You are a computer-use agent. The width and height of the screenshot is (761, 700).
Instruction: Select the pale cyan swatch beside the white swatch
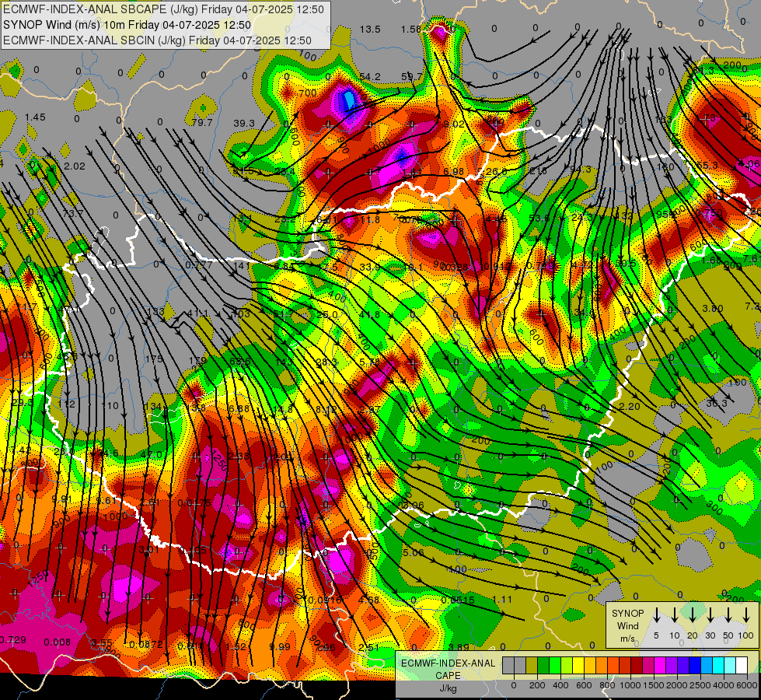click(729, 665)
